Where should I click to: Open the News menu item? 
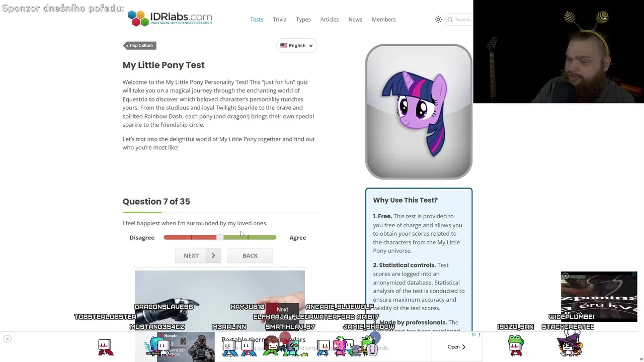[355, 20]
